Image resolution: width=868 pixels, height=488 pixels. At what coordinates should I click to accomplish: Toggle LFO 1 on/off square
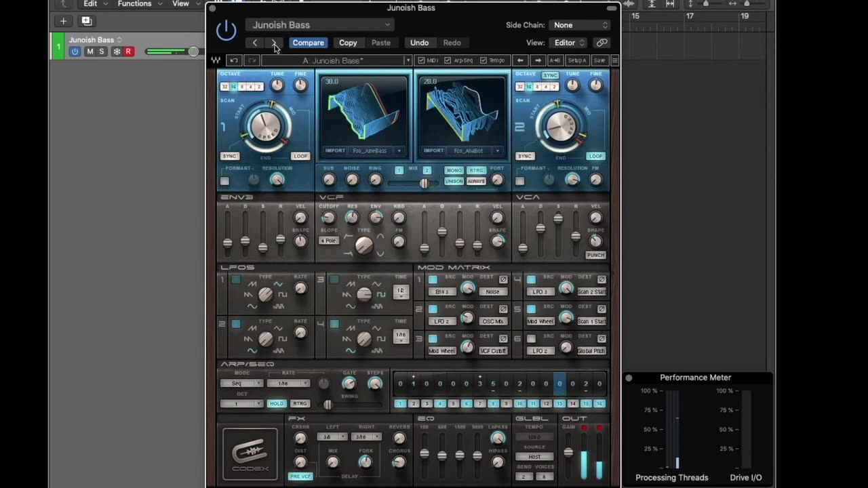click(235, 280)
